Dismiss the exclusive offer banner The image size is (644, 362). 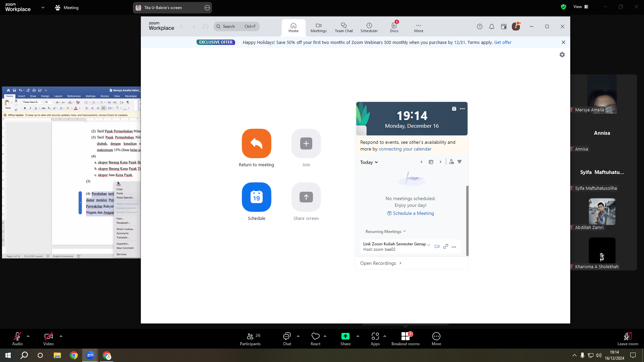pos(563,42)
